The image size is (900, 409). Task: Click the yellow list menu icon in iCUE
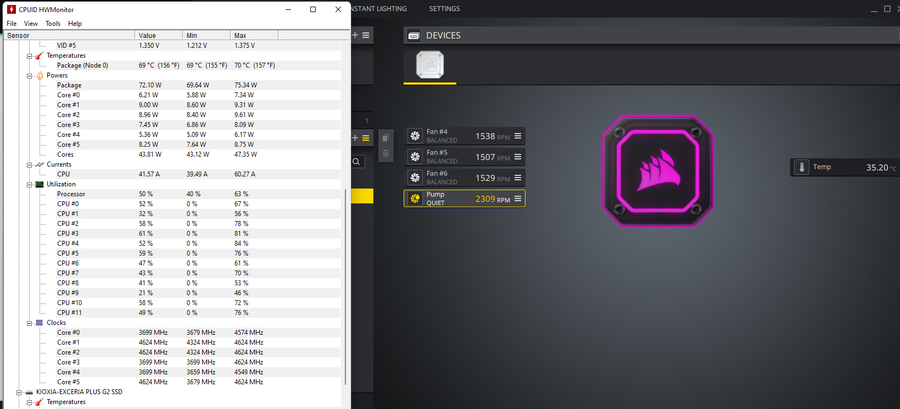click(366, 138)
